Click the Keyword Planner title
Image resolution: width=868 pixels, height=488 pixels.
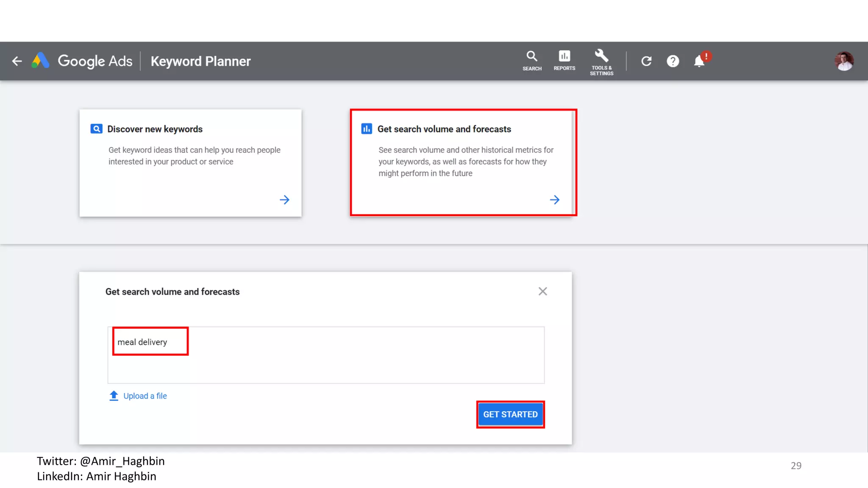coord(200,61)
